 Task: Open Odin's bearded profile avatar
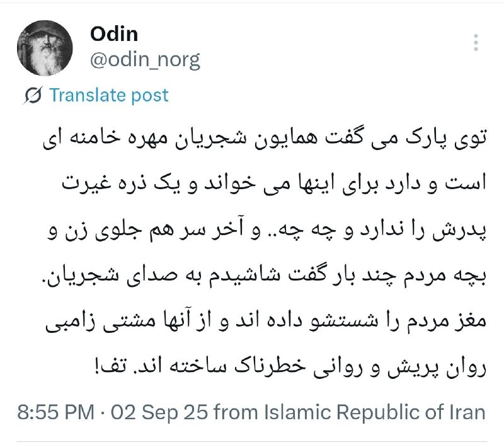click(45, 47)
